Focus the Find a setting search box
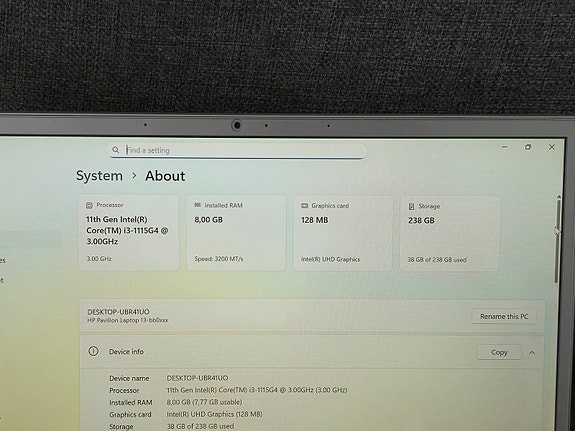The height and width of the screenshot is (431, 575). point(237,150)
